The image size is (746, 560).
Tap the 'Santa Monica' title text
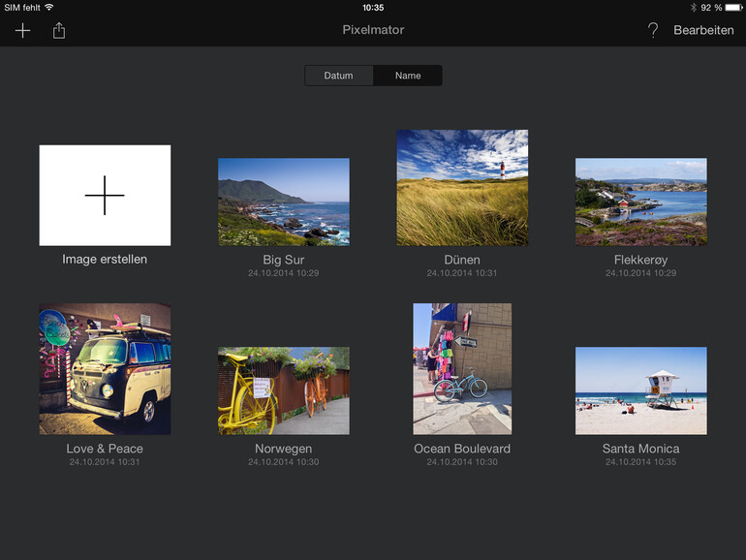click(x=640, y=449)
